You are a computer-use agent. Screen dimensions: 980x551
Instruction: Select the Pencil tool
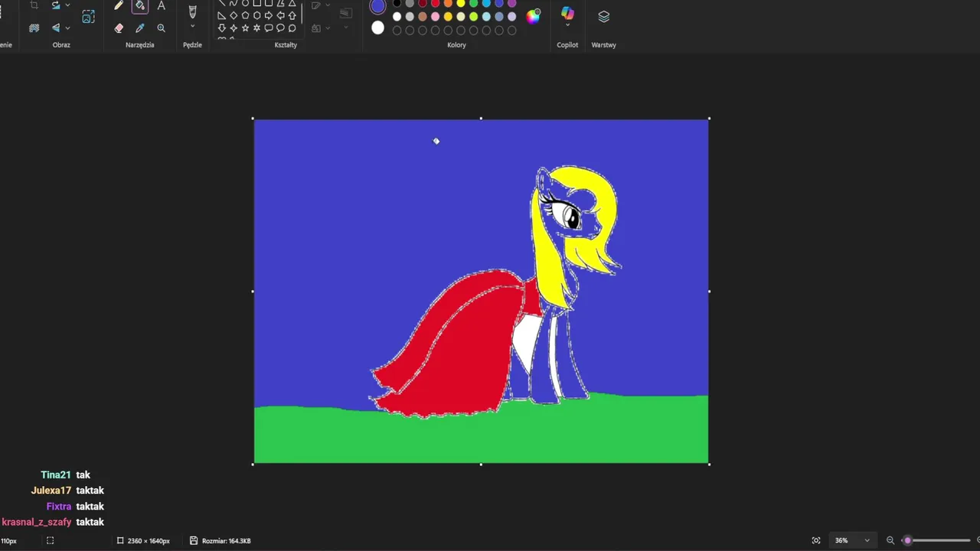pyautogui.click(x=118, y=6)
